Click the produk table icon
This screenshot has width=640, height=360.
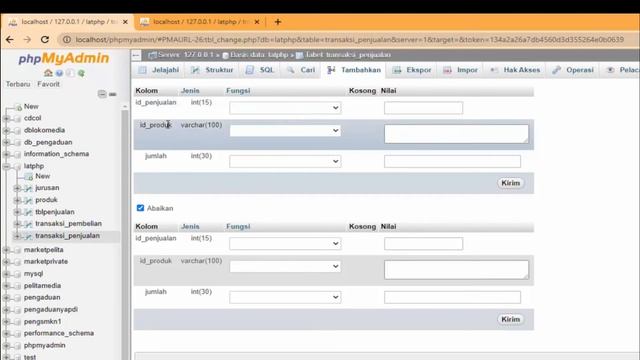click(29, 200)
